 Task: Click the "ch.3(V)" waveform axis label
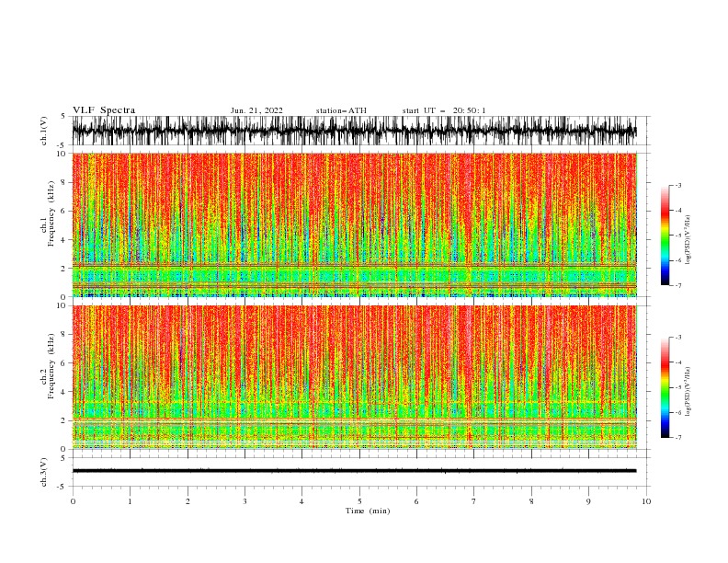pyautogui.click(x=44, y=472)
